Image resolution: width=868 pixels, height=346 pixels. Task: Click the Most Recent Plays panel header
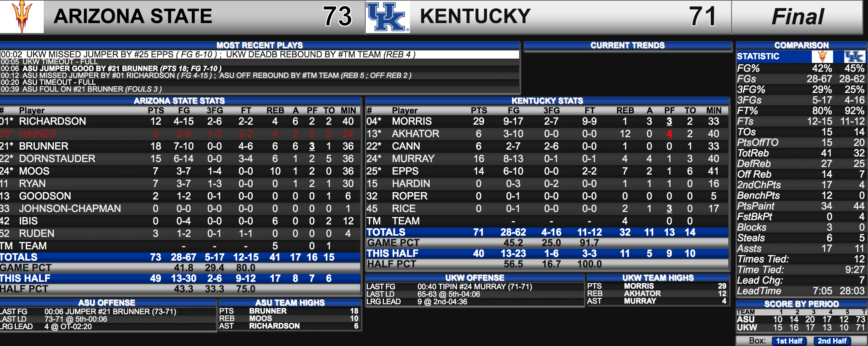[260, 46]
